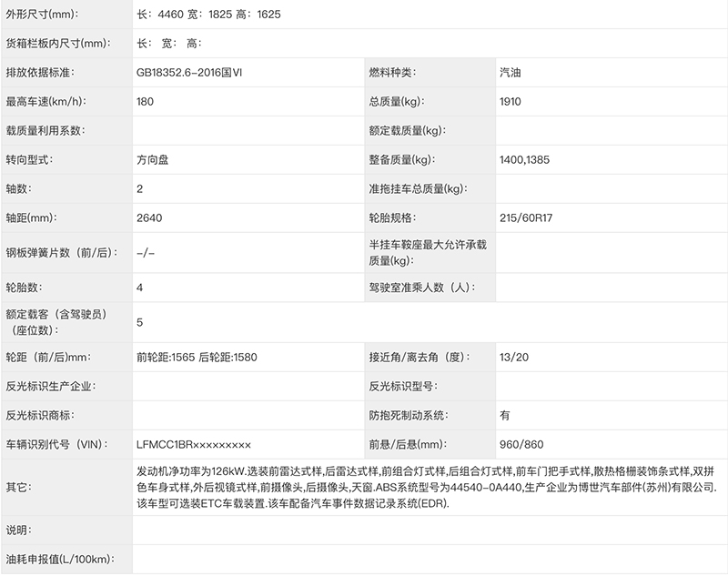The width and height of the screenshot is (728, 576).
Task: Select the track value 前轮距:1565 后轮距:1580
Action: 197,358
